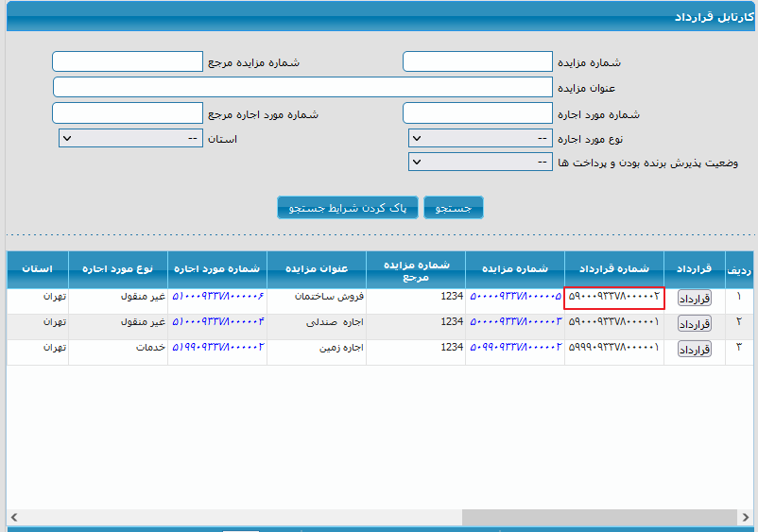Click غیر منقول cell in فروش ساختمان row

[118, 301]
